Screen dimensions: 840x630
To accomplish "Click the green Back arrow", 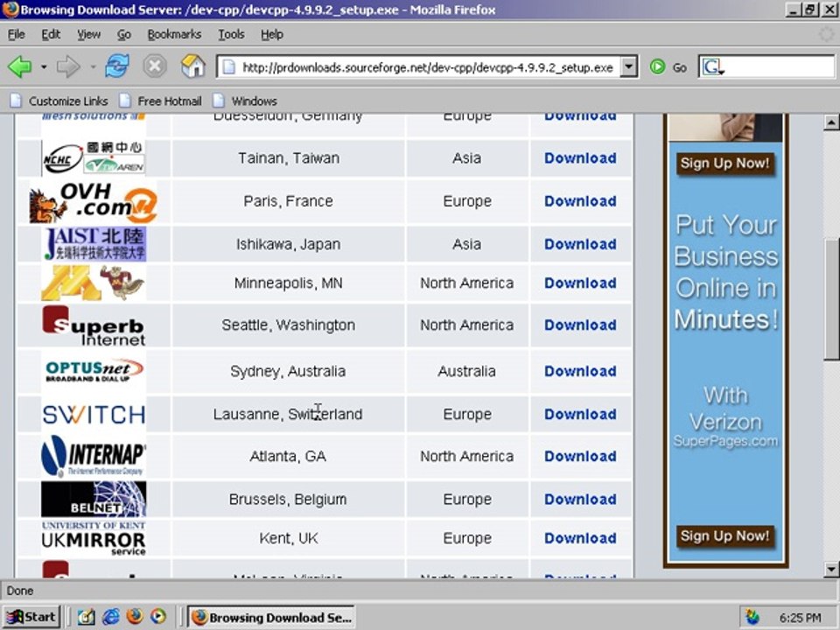I will 20,67.
